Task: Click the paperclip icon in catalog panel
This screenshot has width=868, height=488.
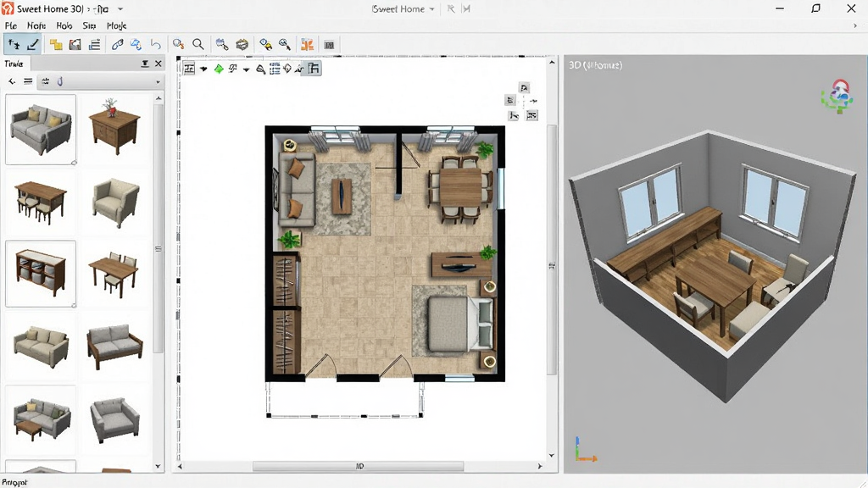Action: [60, 81]
